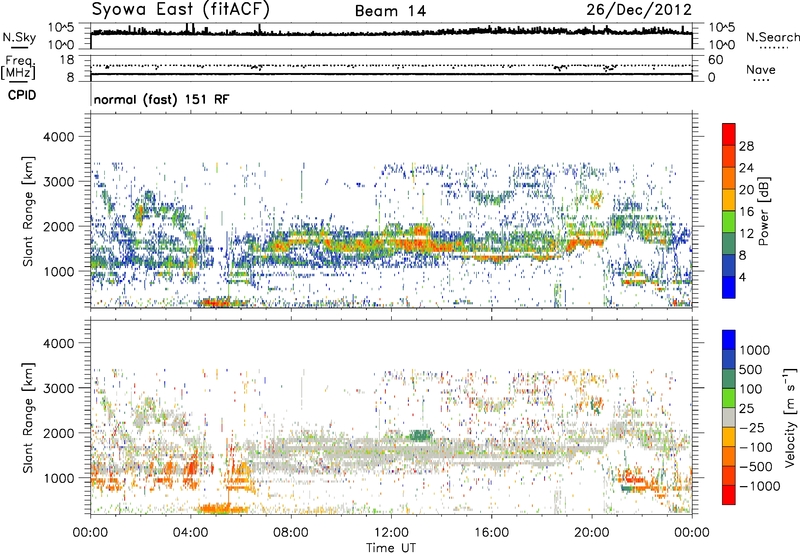Click the blue top of the velocity colorbar
This screenshot has width=800, height=554.
729,340
